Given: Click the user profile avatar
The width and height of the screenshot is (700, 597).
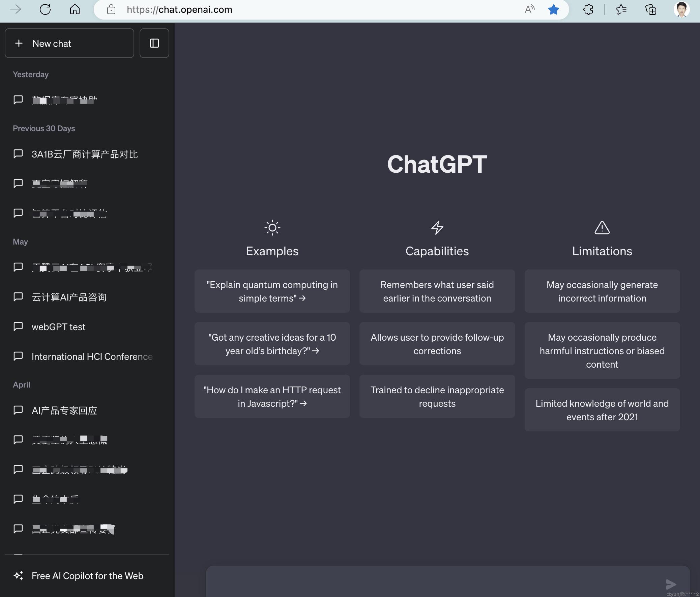Looking at the screenshot, I should click(x=681, y=9).
